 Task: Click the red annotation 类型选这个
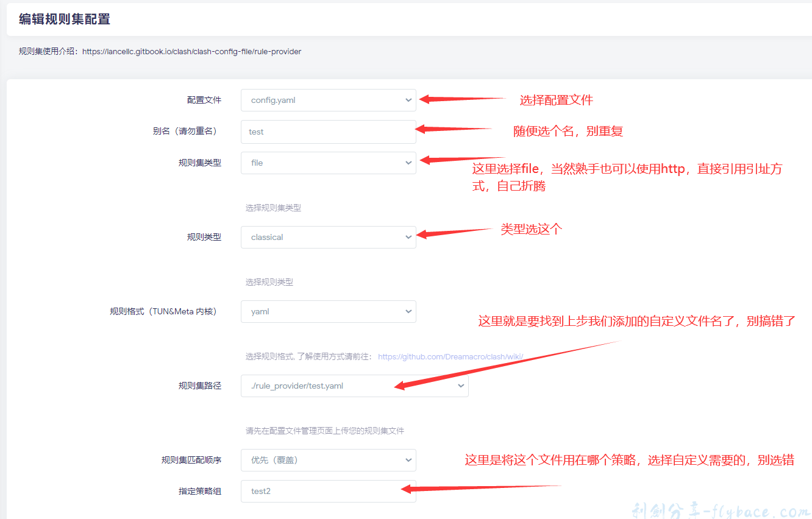[x=531, y=229]
